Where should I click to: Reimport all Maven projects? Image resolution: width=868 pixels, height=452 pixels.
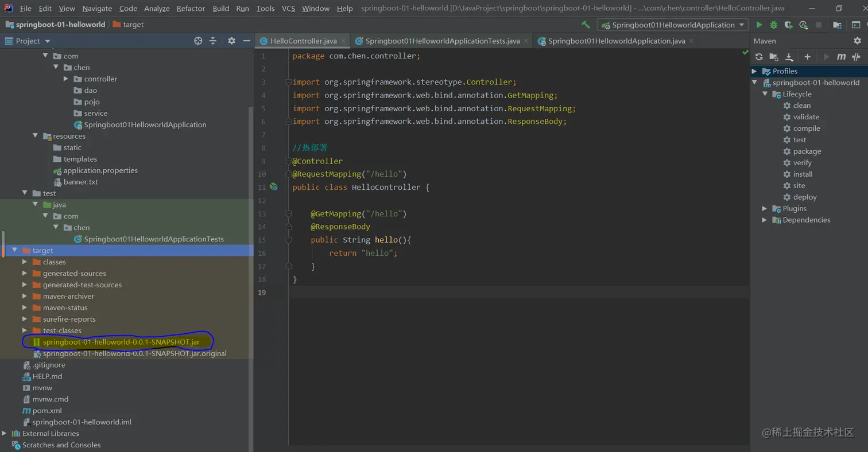759,57
